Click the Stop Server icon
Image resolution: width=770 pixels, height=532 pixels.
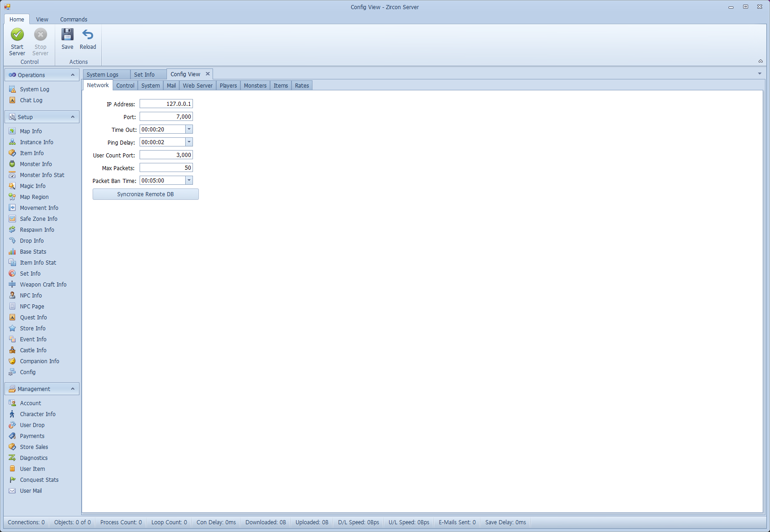41,35
